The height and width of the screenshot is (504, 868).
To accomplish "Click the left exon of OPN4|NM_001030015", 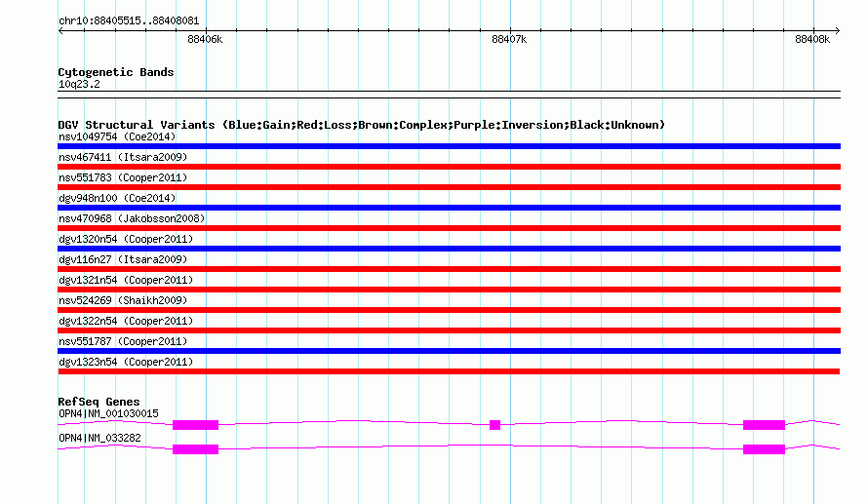I will point(195,425).
